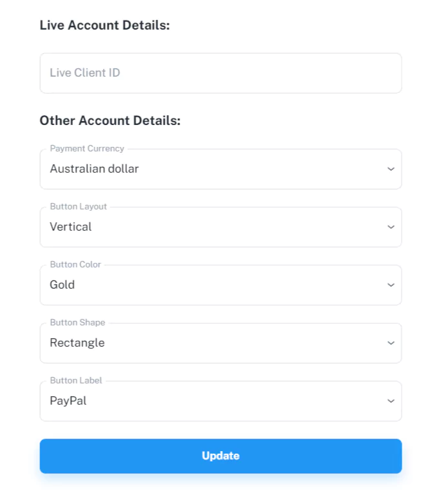Open the Button Label dropdown

tap(220, 401)
